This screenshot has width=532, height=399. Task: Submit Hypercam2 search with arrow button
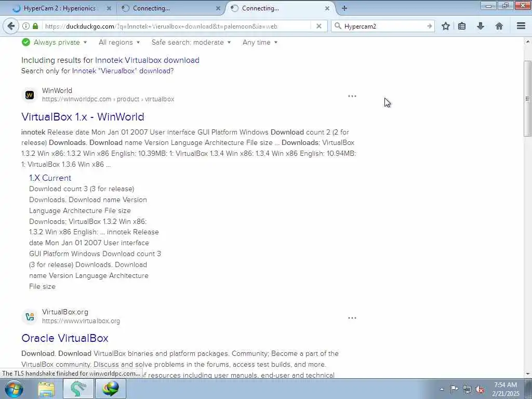pyautogui.click(x=429, y=26)
